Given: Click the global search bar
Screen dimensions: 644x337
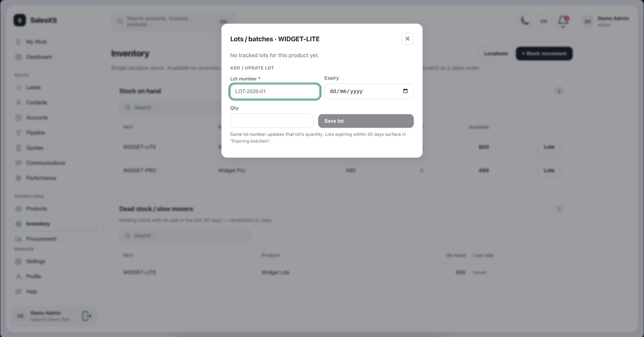Looking at the screenshot, I should pos(173,21).
